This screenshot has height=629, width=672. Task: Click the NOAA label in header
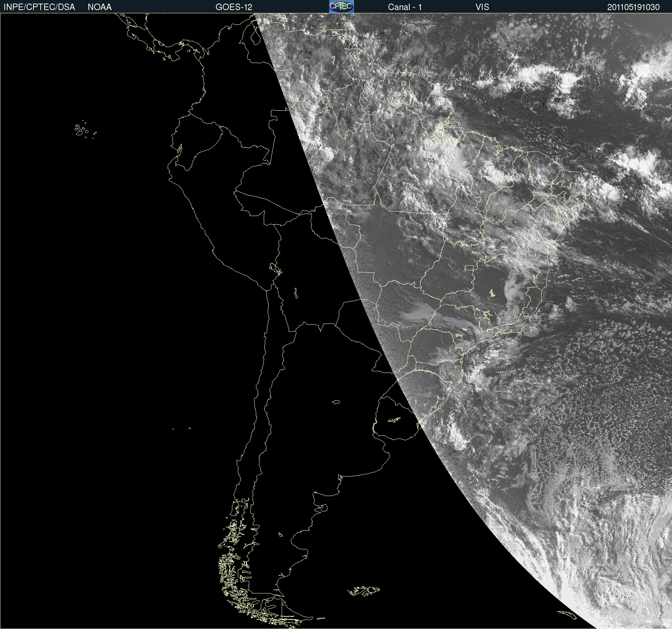point(100,7)
